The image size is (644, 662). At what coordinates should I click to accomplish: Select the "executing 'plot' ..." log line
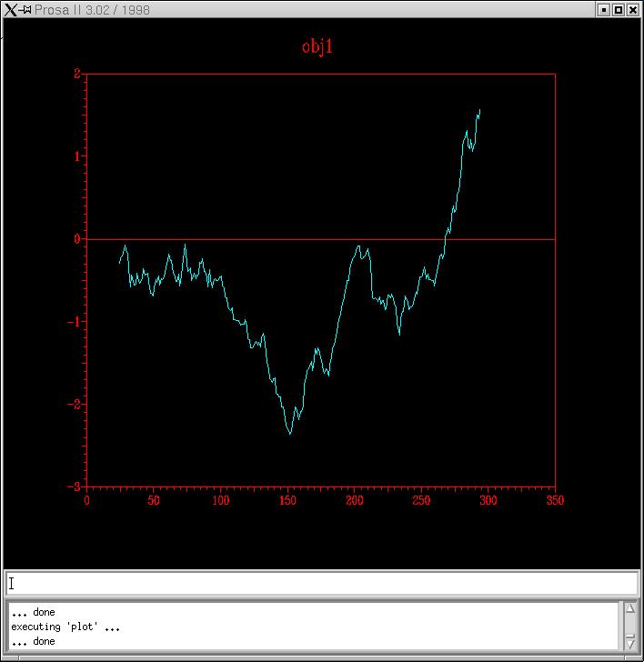[x=65, y=627]
